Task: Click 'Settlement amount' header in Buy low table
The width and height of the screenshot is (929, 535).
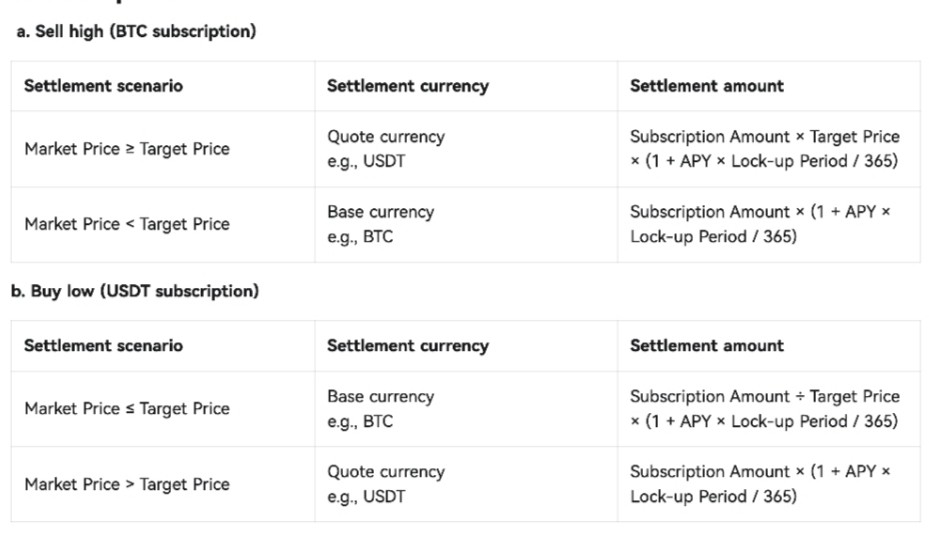Action: point(706,346)
